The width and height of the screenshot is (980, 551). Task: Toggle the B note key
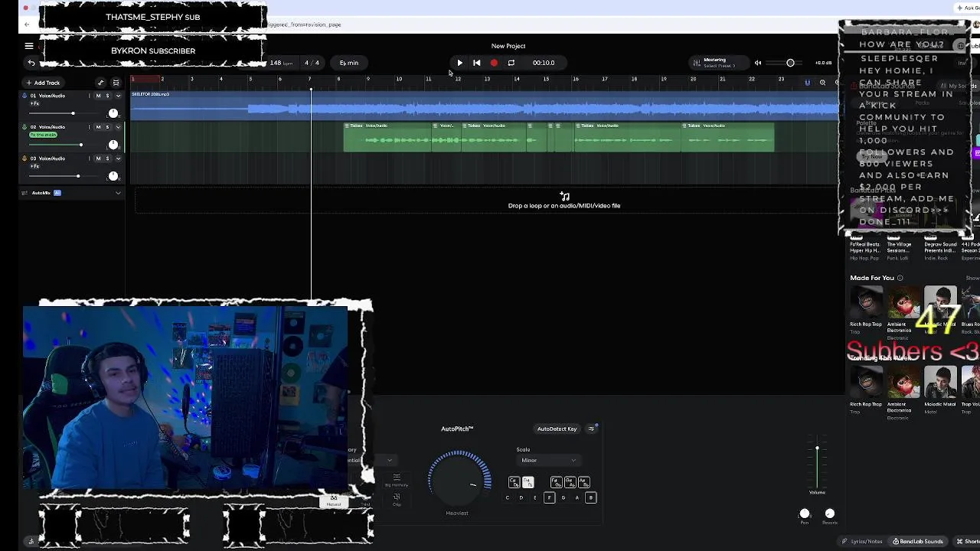(x=590, y=497)
